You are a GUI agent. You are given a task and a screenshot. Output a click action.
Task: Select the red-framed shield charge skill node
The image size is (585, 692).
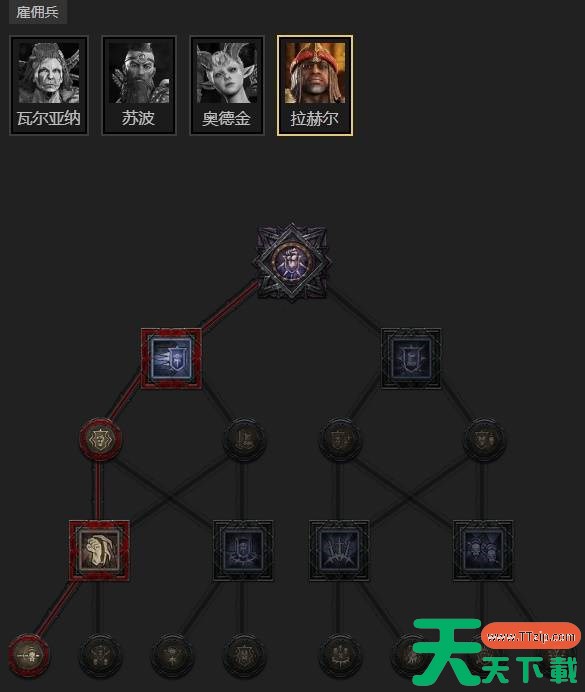click(171, 358)
